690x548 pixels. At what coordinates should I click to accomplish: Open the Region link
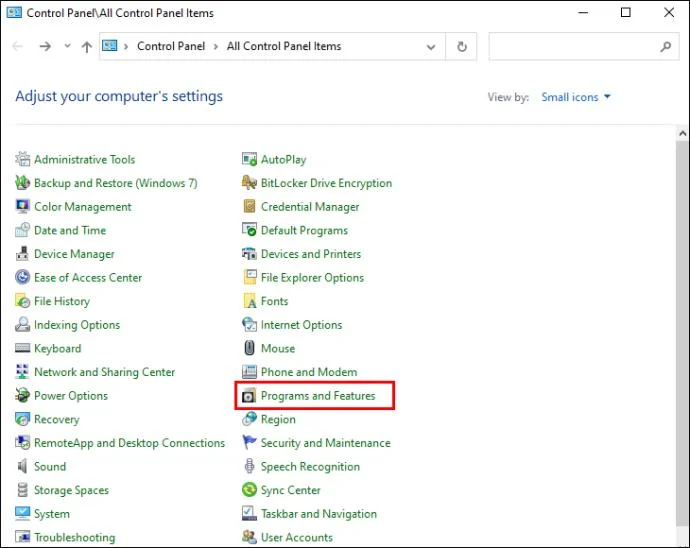pos(278,419)
